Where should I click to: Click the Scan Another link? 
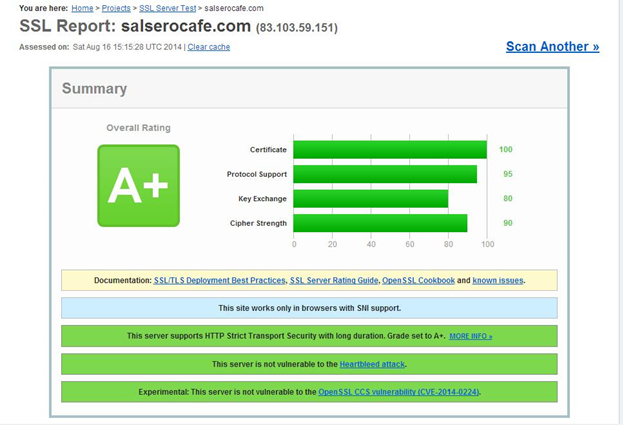[552, 46]
